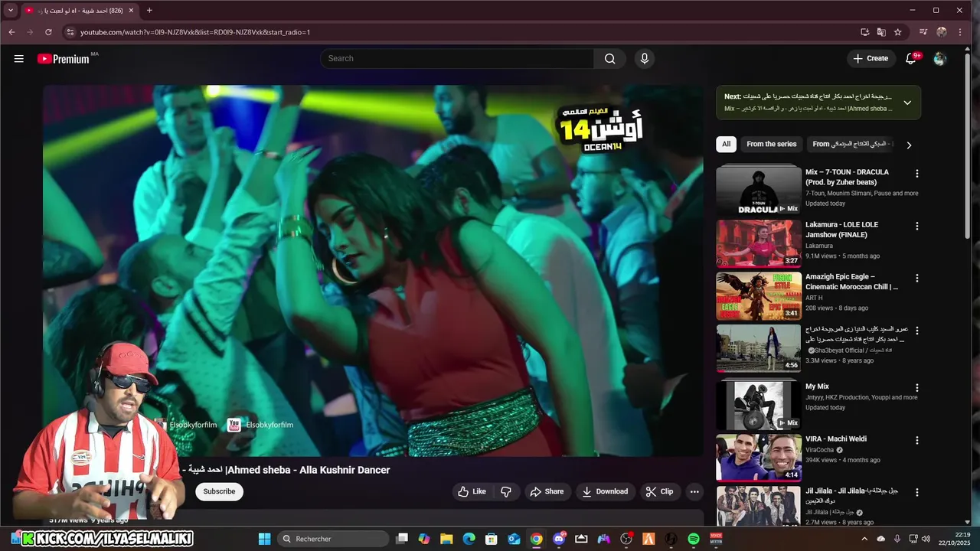Open Discord from the taskbar

[559, 539]
